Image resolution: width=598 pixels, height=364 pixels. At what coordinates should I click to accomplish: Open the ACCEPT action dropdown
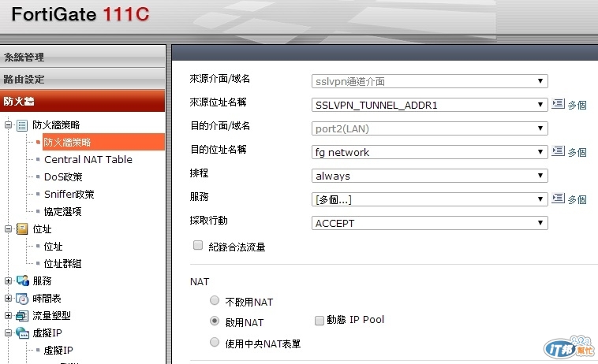tap(430, 223)
